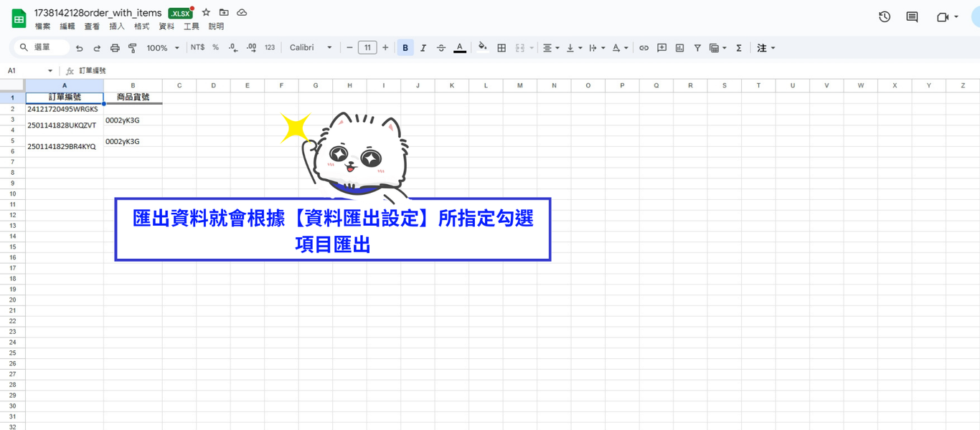Check the cloud document status icon
This screenshot has height=430, width=980.
(242, 13)
